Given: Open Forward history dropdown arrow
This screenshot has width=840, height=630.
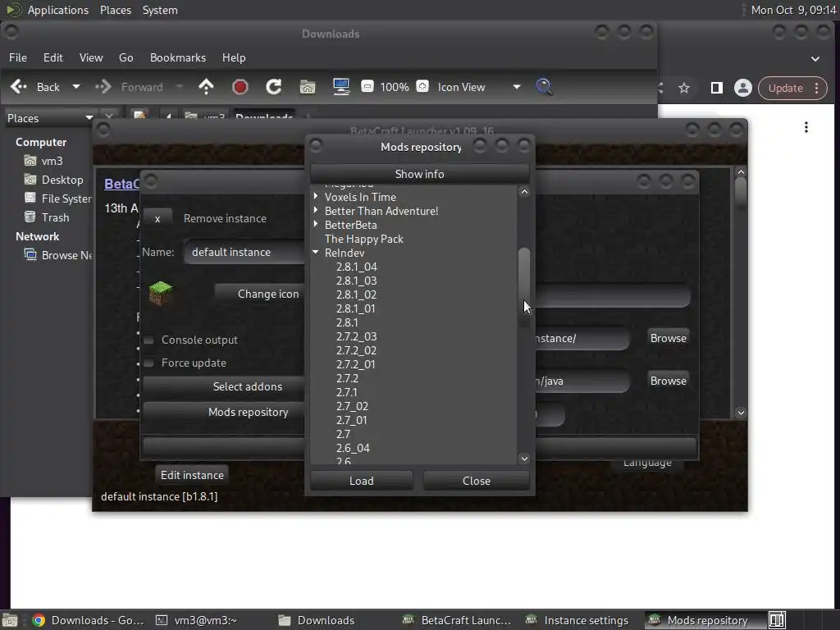Looking at the screenshot, I should 180,87.
